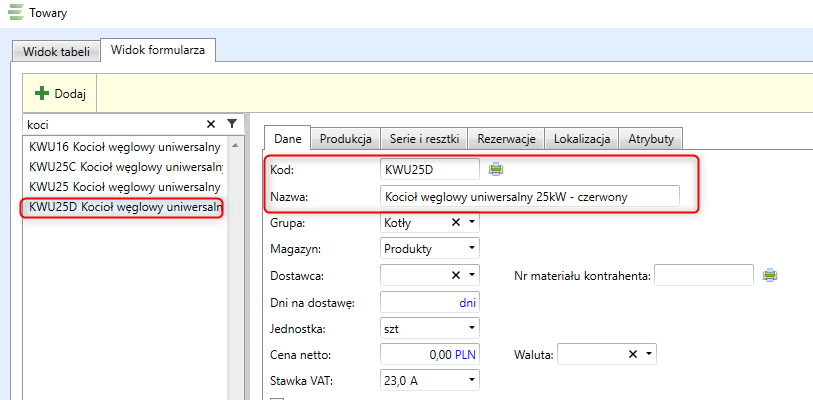This screenshot has height=400, width=813.
Task: Open the Waluta dropdown arrow
Action: coord(649,354)
